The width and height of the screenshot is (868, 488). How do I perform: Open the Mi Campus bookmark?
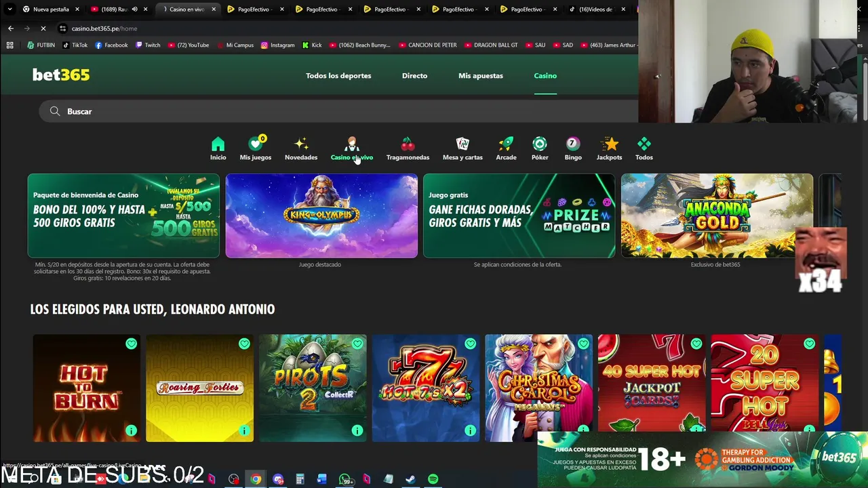coord(235,45)
